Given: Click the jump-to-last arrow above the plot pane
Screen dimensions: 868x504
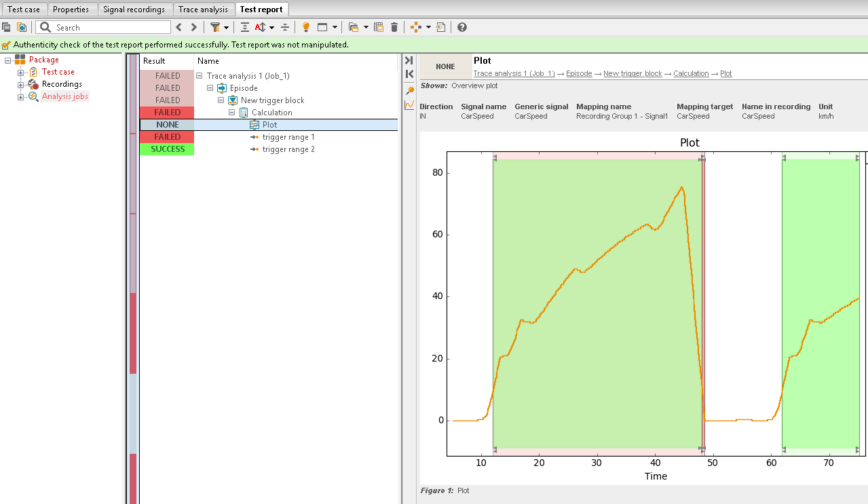Looking at the screenshot, I should (x=409, y=60).
